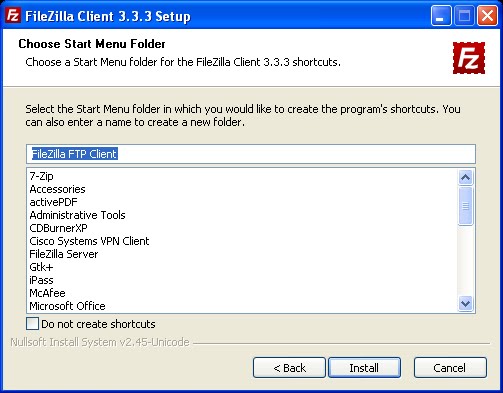Select Administrative Tools folder
The width and height of the screenshot is (503, 393).
click(77, 215)
